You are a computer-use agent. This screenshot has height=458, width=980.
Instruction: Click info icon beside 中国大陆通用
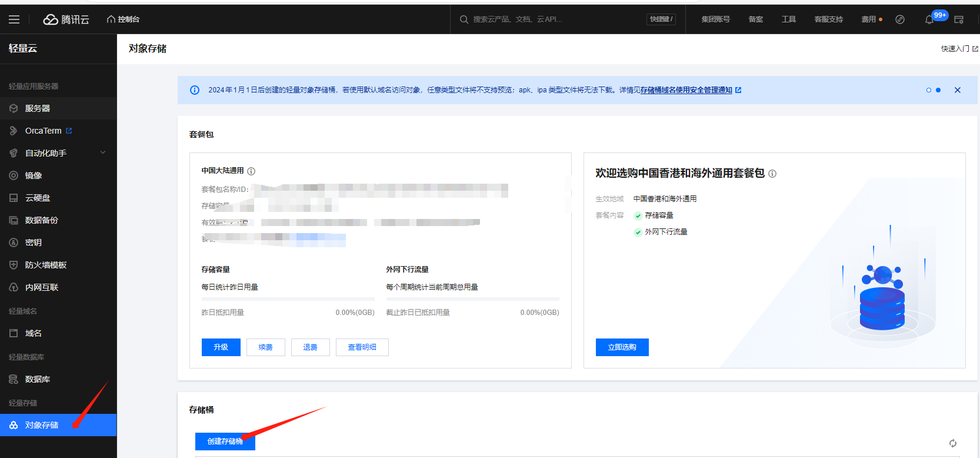pos(251,171)
